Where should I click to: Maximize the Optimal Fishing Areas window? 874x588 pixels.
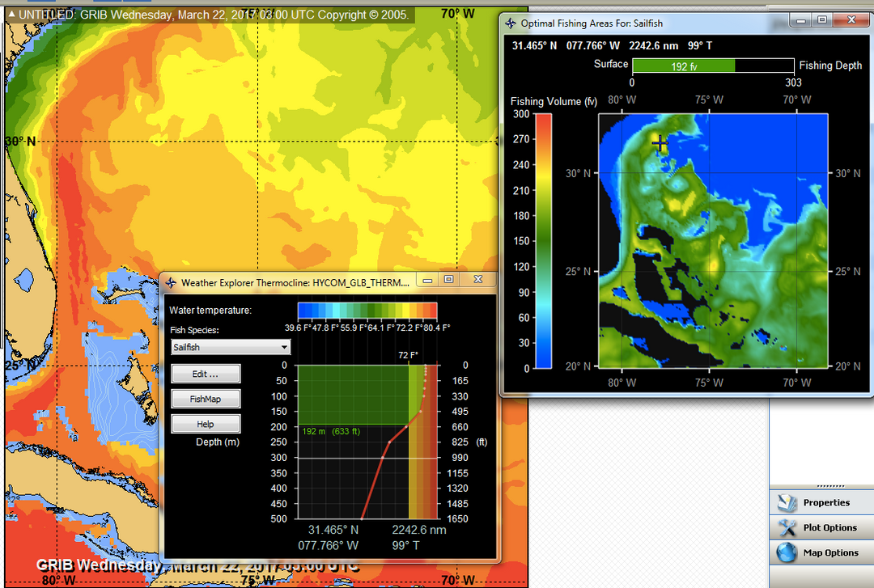pos(822,20)
